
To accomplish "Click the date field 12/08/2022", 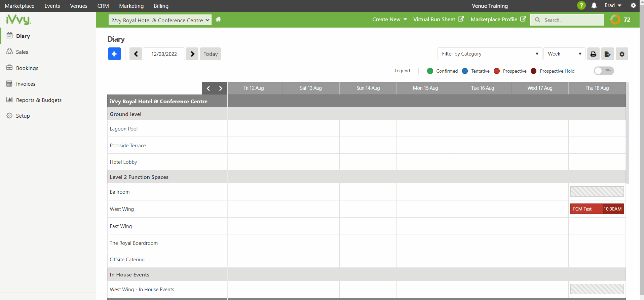I will 164,54.
